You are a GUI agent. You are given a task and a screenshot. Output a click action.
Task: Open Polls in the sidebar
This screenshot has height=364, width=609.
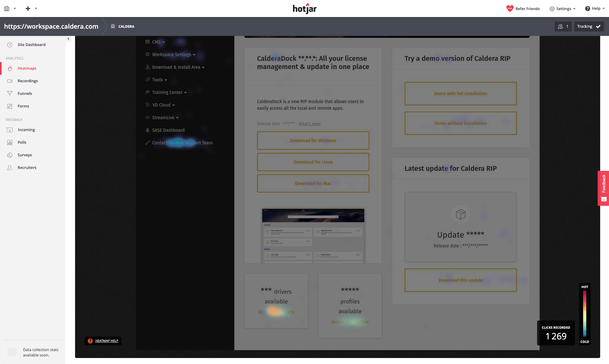[22, 142]
